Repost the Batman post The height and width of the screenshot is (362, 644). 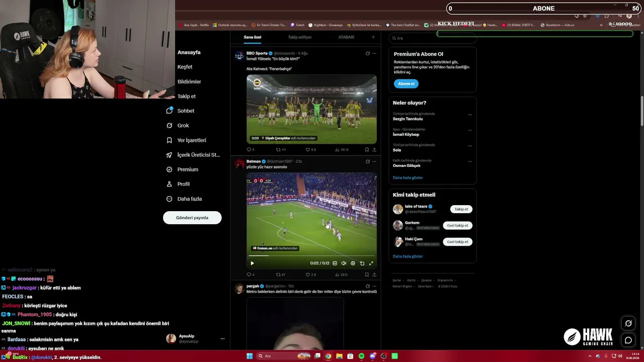click(x=278, y=275)
